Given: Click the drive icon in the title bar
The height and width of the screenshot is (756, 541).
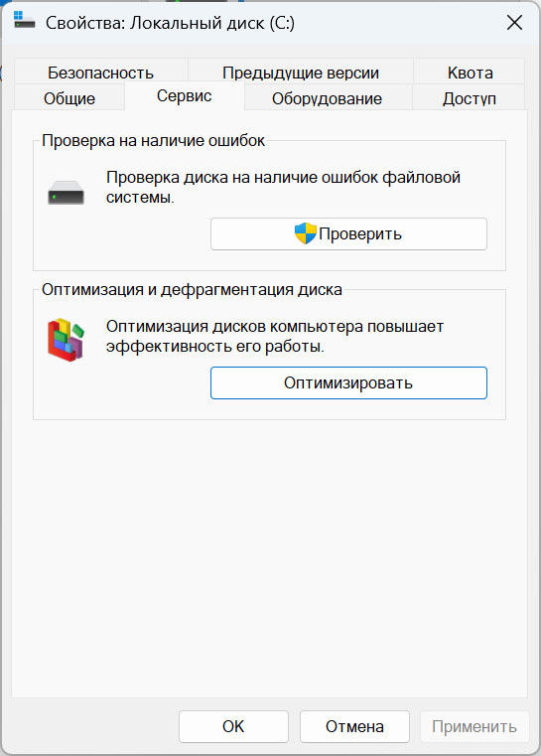Looking at the screenshot, I should (24, 21).
